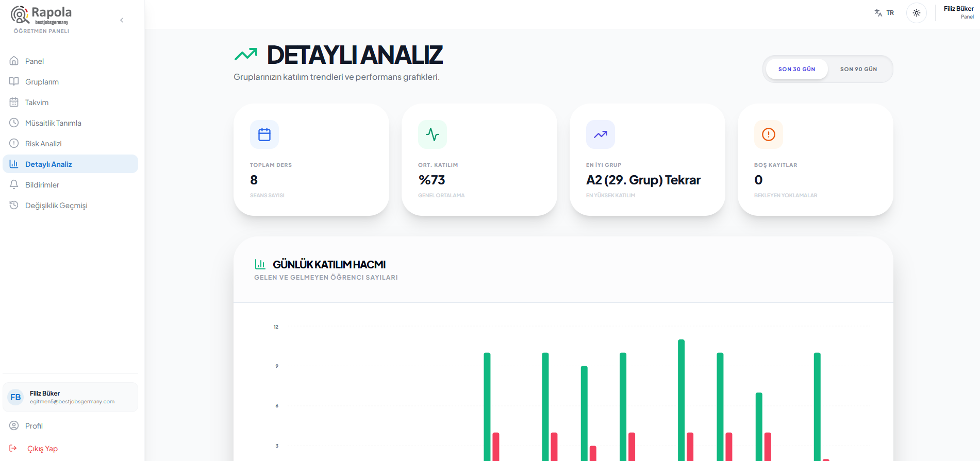Select Detaylı Analiz menu item

point(70,164)
